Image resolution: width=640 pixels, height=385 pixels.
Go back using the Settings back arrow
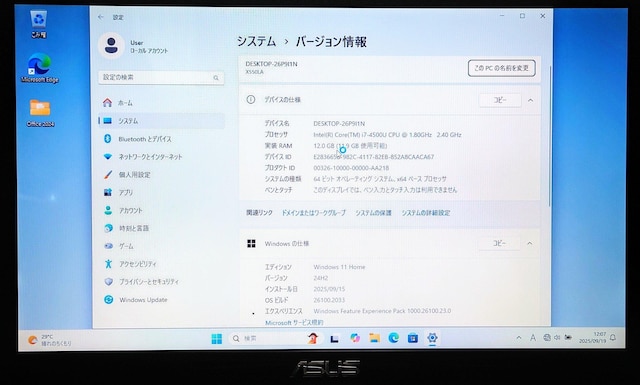point(101,17)
